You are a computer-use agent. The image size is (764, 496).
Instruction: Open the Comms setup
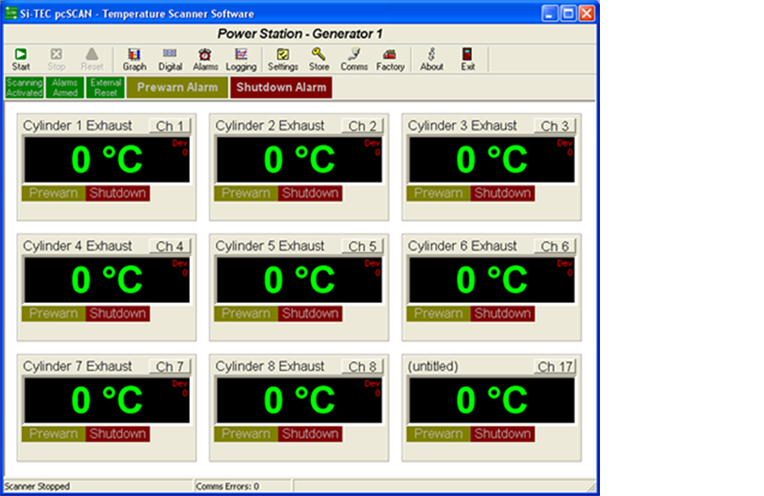tap(354, 59)
